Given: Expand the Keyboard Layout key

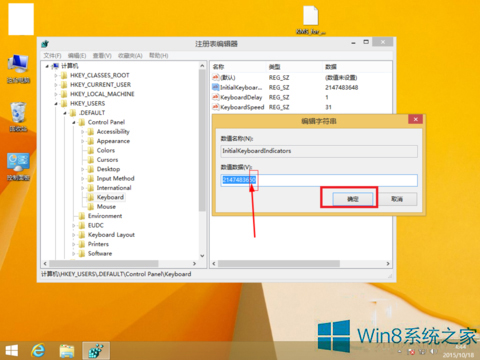Looking at the screenshot, I should pyautogui.click(x=74, y=235).
